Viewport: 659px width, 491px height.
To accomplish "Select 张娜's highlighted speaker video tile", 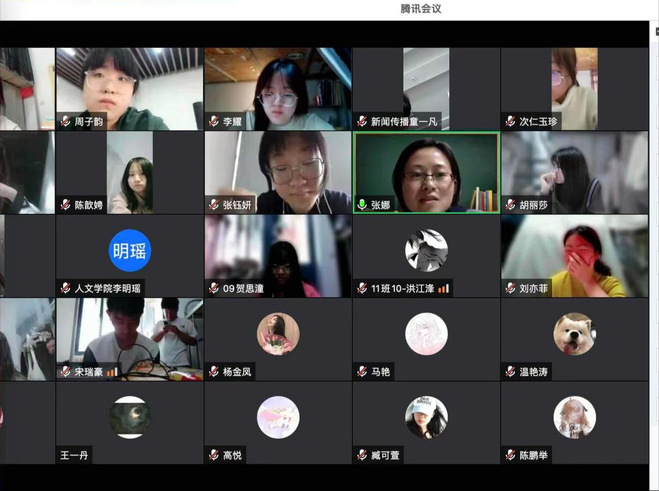I will 426,172.
